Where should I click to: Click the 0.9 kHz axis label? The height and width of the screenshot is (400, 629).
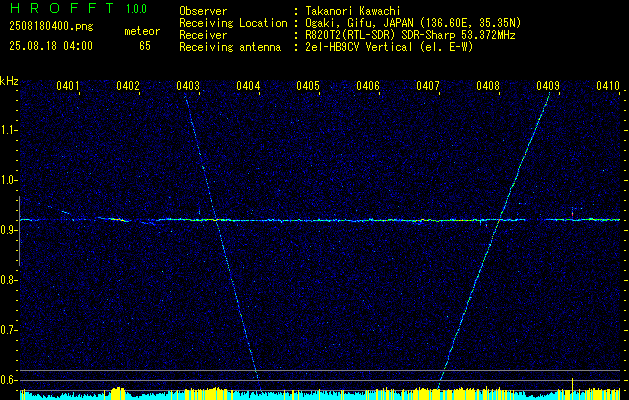(x=7, y=230)
